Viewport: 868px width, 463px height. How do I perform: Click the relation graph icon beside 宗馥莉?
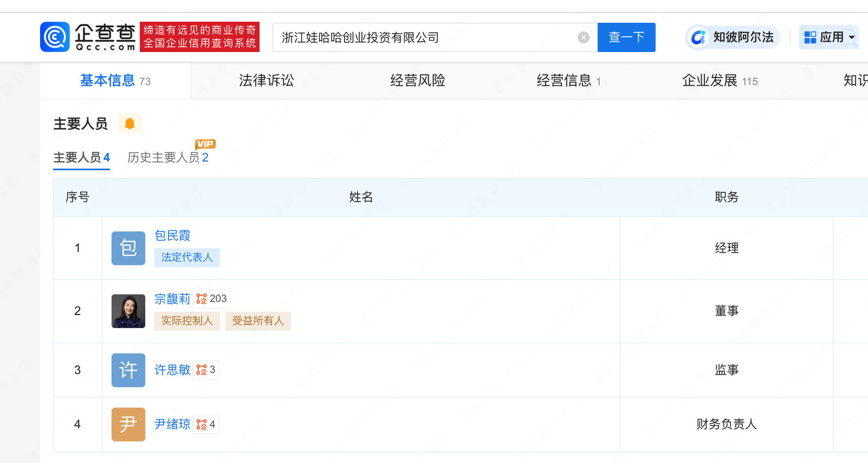(x=202, y=299)
